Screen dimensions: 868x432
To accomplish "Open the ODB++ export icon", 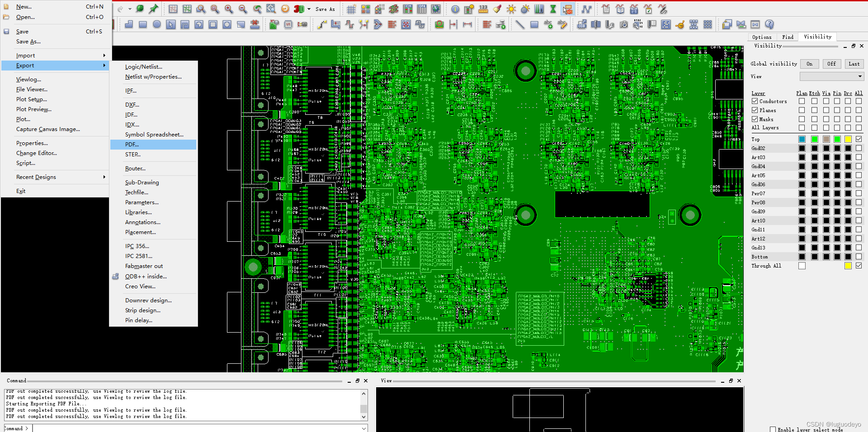I will click(582, 25).
